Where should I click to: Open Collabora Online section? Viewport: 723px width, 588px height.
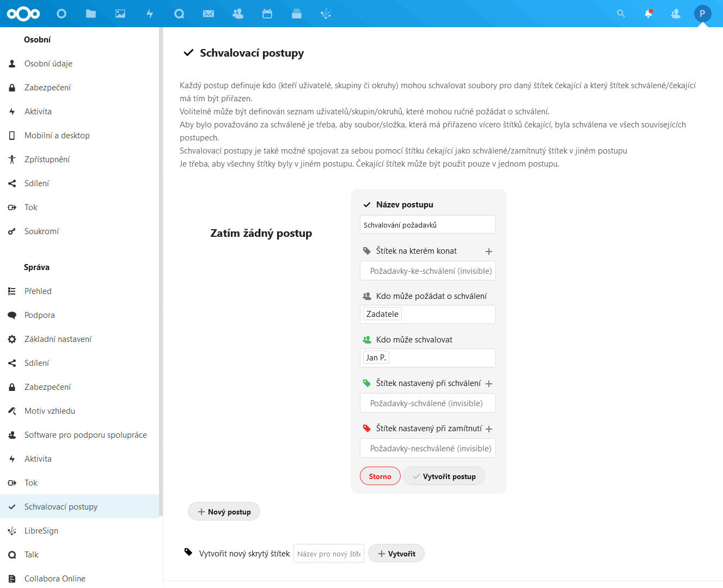point(79,579)
